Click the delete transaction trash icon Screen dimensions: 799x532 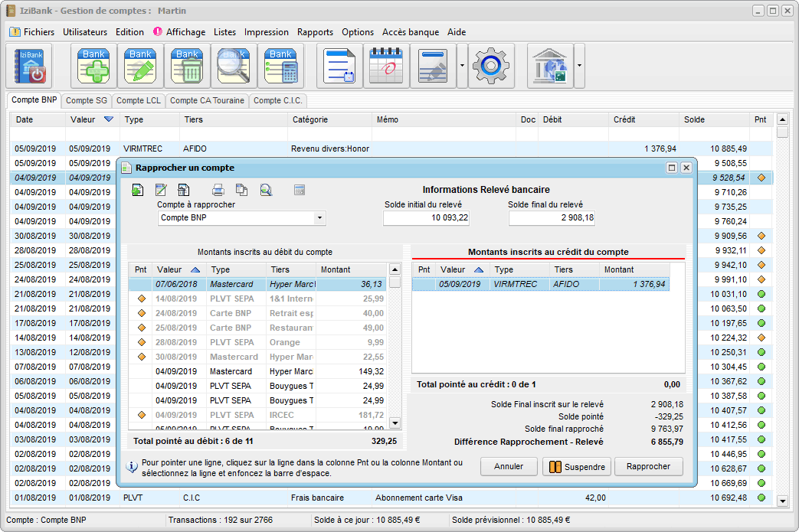click(x=187, y=66)
